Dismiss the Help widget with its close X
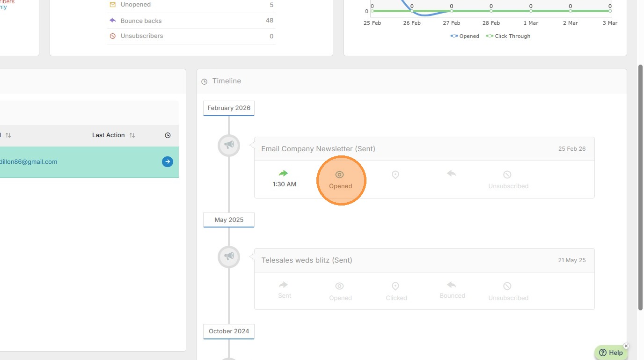Viewport: 644px width, 360px height. [626, 346]
